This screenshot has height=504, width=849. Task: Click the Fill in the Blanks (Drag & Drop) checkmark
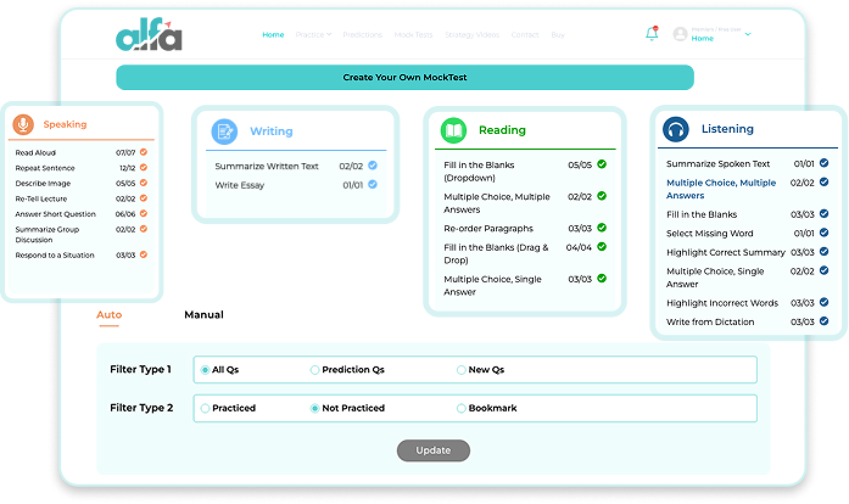pyautogui.click(x=602, y=247)
